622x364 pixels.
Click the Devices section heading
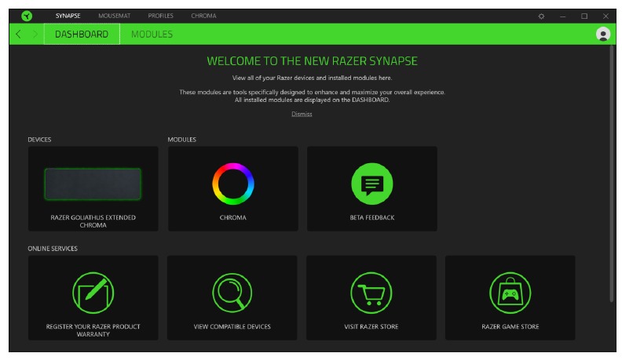click(39, 140)
